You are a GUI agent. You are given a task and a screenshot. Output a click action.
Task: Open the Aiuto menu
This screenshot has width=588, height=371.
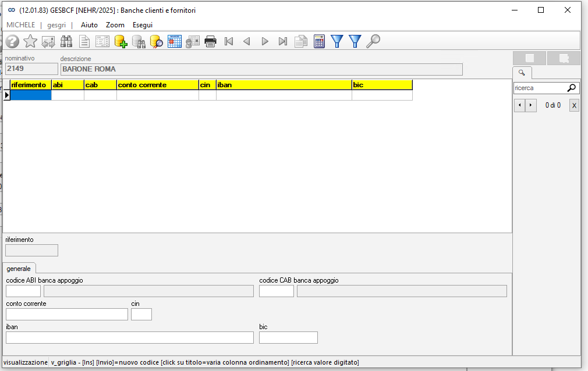pyautogui.click(x=89, y=25)
